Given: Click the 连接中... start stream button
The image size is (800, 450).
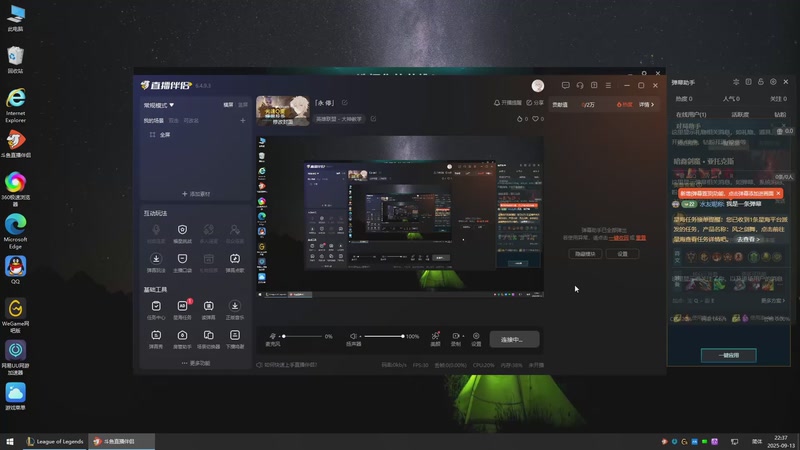Looking at the screenshot, I should [x=514, y=339].
